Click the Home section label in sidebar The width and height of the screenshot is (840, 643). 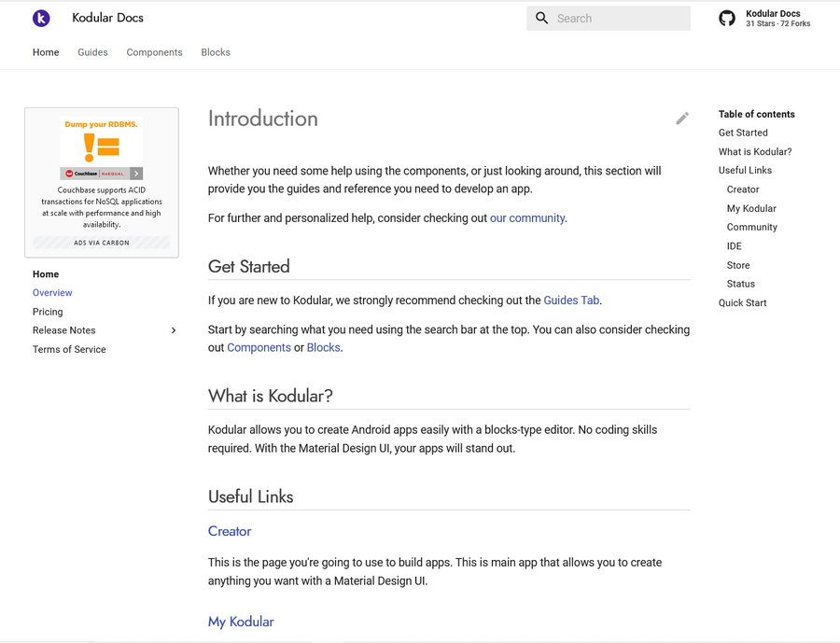click(46, 274)
